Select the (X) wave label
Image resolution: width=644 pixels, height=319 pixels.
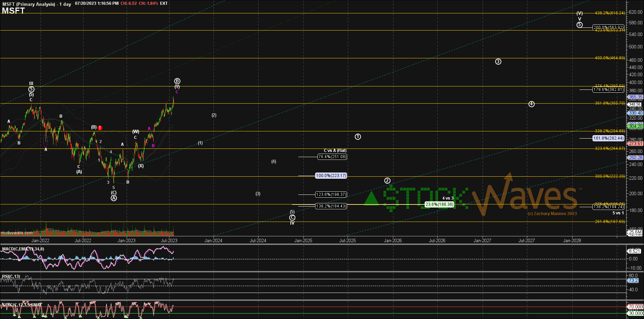tap(141, 166)
